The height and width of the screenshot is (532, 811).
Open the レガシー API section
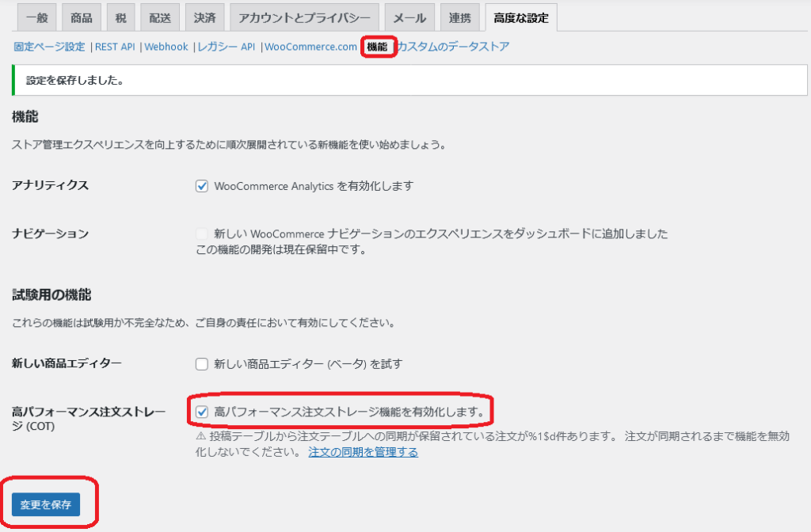226,47
